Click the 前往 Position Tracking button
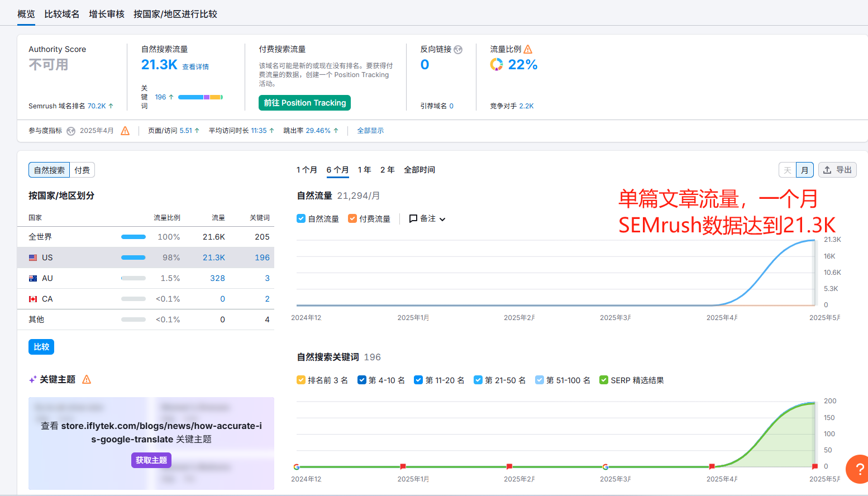This screenshot has width=868, height=496. click(304, 103)
